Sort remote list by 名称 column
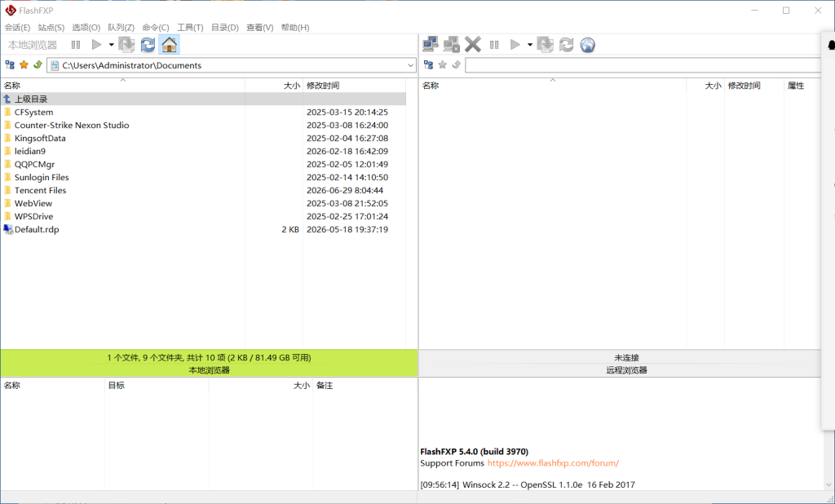Viewport: 835px width, 504px height. click(552, 86)
